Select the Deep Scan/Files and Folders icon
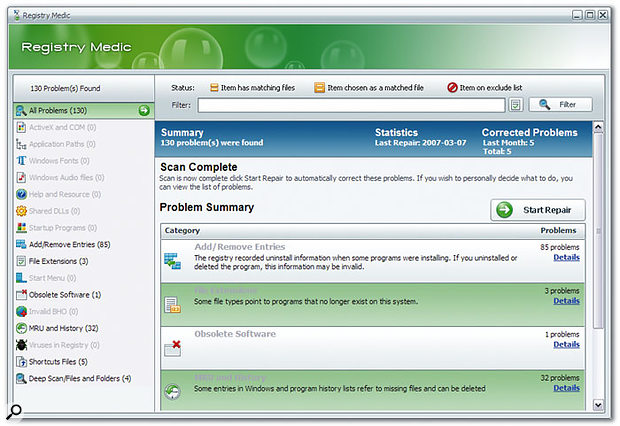 pyautogui.click(x=21, y=379)
